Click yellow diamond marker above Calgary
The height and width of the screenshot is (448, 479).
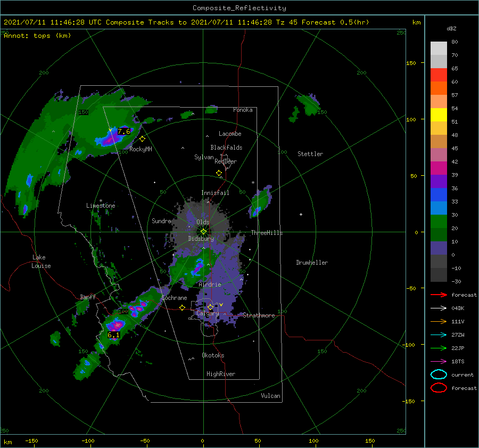[210, 307]
